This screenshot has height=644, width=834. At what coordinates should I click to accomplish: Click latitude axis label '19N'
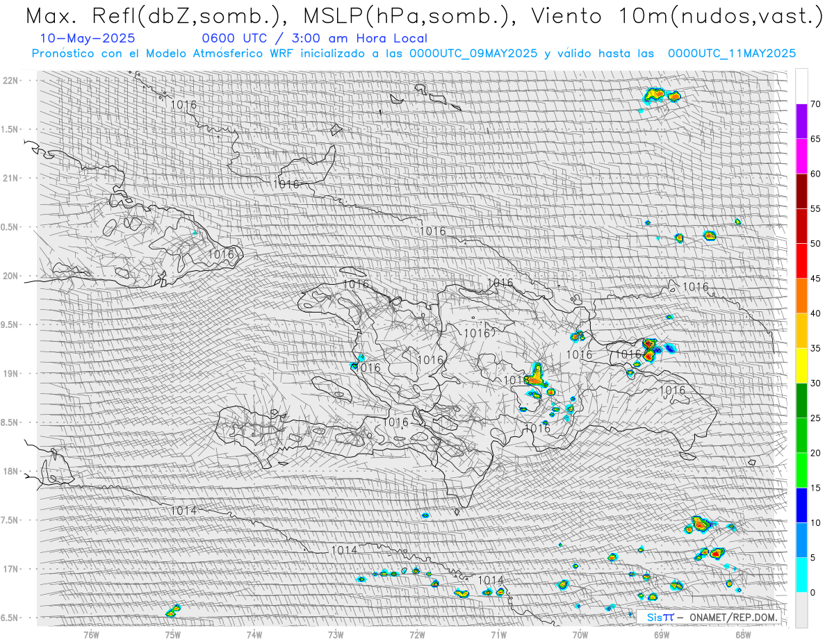tap(11, 374)
